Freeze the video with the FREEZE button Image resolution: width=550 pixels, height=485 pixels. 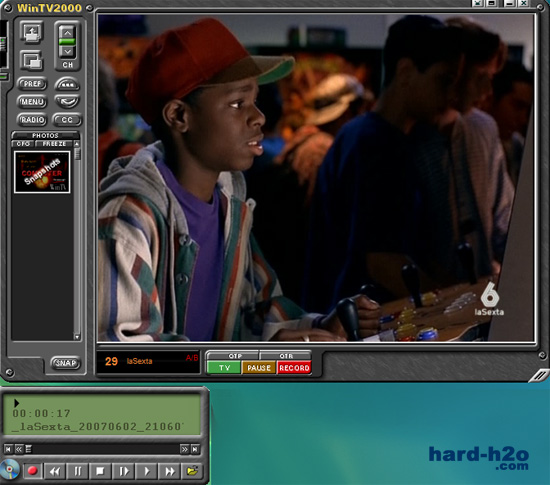click(x=54, y=144)
